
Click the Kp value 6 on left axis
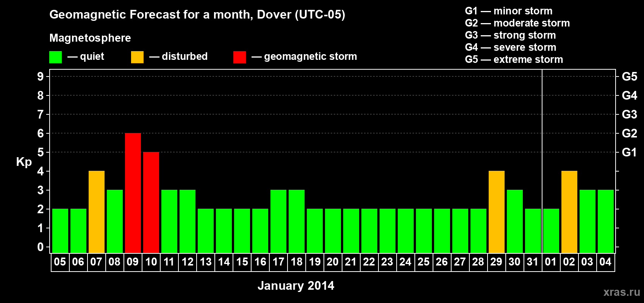[41, 133]
